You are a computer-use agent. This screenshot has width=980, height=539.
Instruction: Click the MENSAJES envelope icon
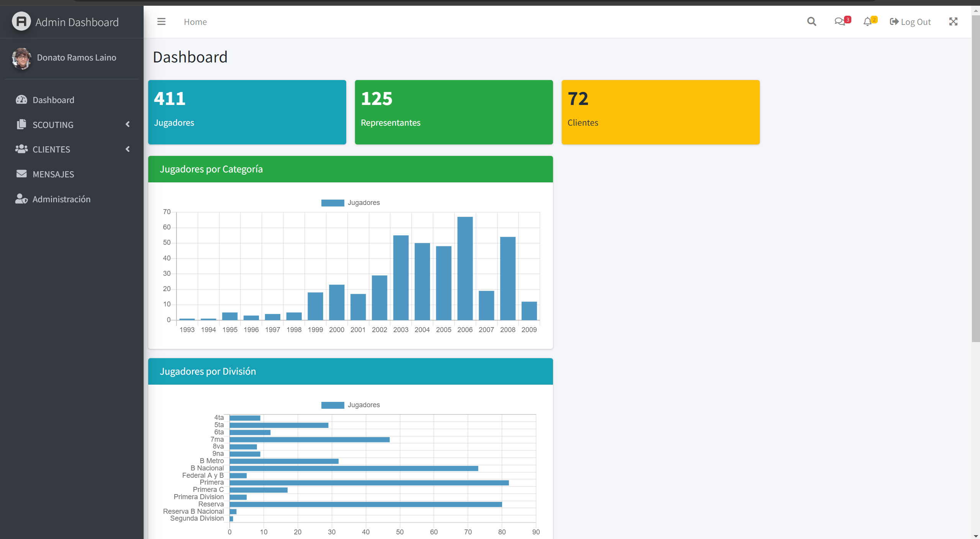coord(21,174)
